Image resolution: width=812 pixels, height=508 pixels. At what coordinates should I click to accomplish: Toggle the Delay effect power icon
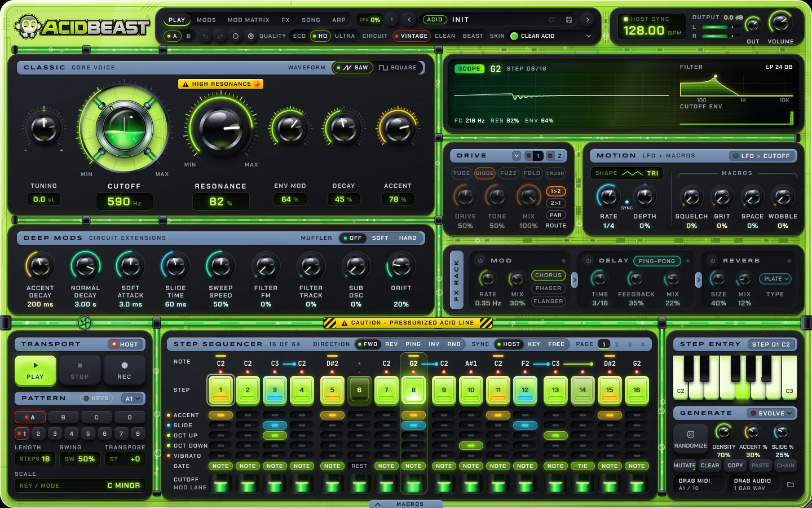click(x=589, y=261)
